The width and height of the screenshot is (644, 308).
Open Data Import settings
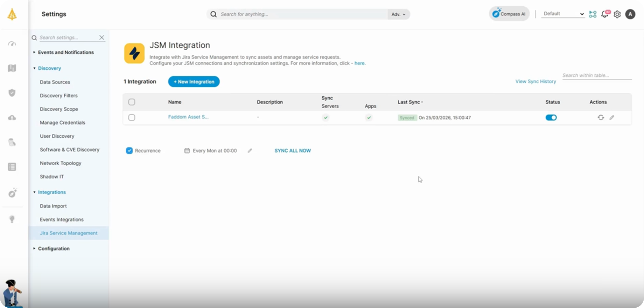[x=53, y=206]
